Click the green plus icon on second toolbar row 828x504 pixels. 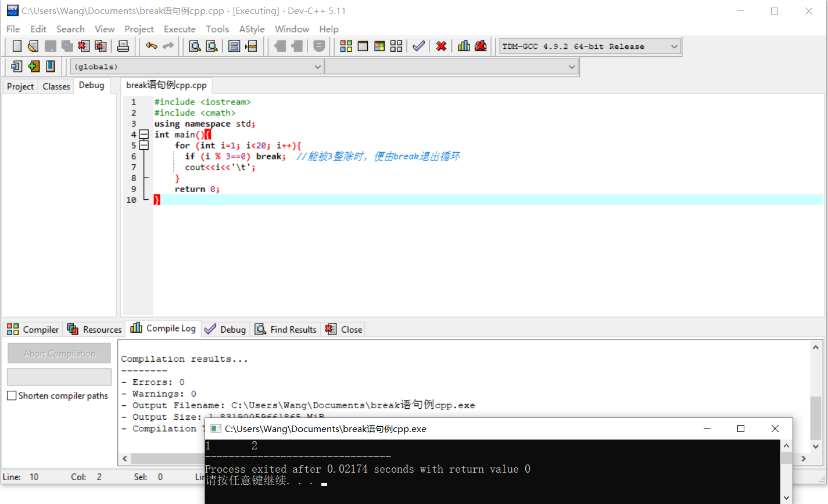click(x=34, y=66)
